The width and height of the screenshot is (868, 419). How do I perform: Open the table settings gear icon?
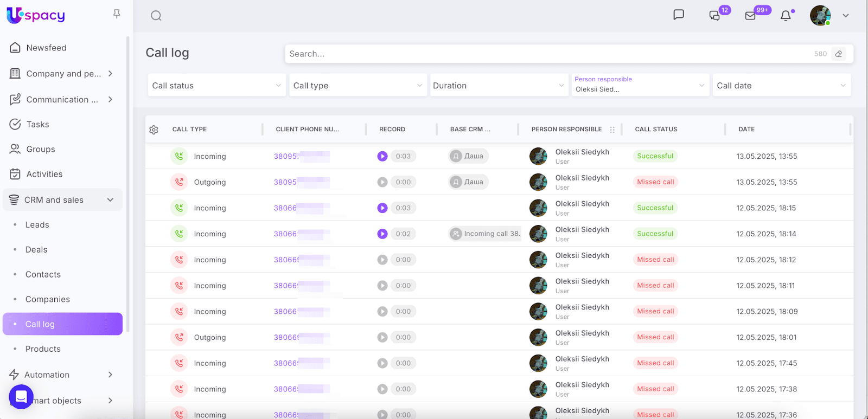pyautogui.click(x=154, y=130)
